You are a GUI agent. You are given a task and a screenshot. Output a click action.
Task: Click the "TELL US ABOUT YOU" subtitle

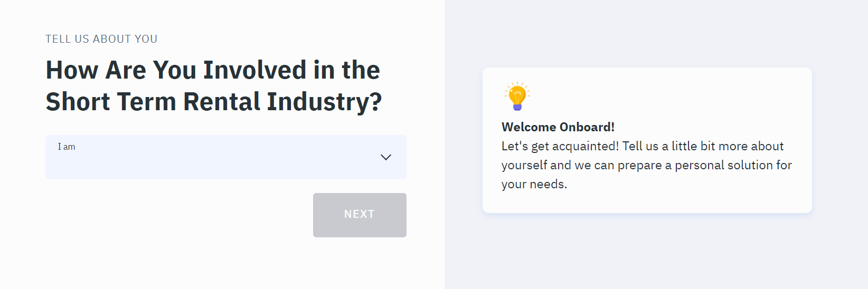pyautogui.click(x=101, y=39)
